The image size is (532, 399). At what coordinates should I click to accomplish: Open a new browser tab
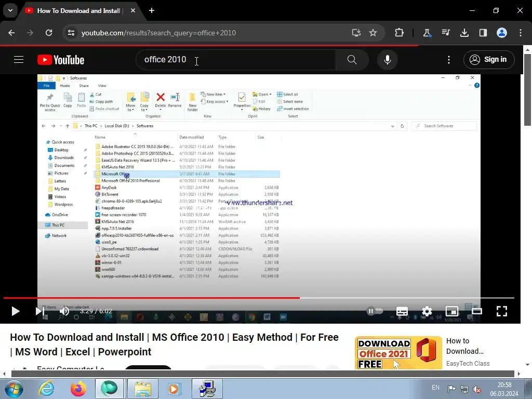point(152,10)
